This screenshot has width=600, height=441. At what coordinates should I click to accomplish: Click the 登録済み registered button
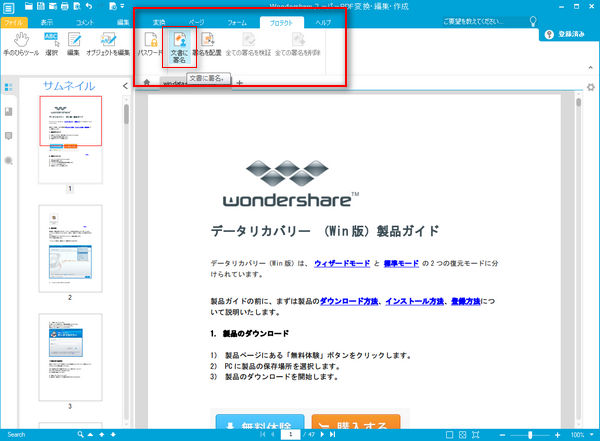(565, 34)
